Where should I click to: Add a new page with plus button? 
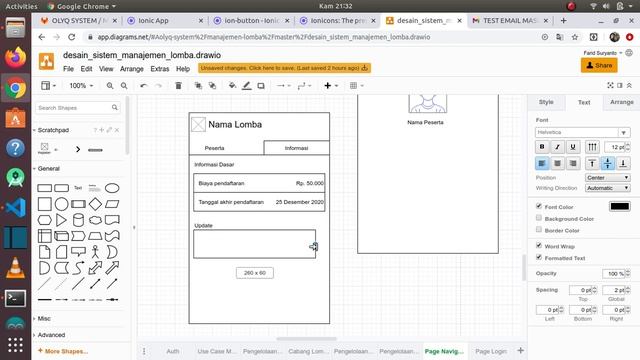(520, 350)
